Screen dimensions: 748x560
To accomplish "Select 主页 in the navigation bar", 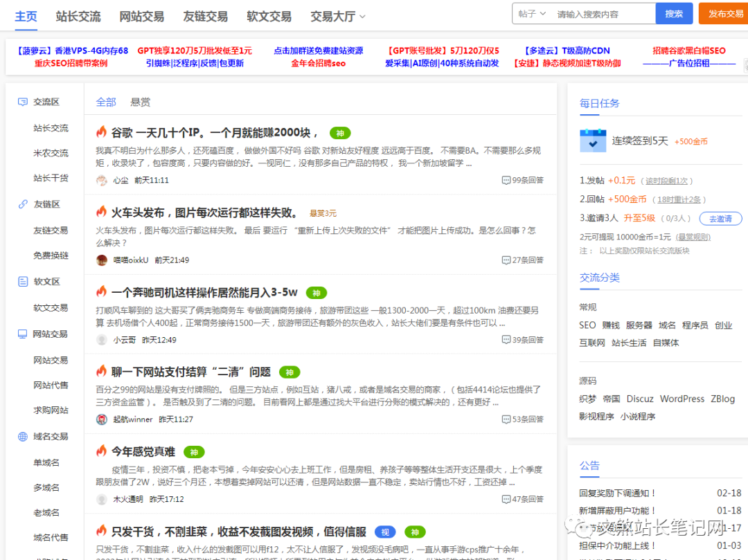I will (x=26, y=16).
